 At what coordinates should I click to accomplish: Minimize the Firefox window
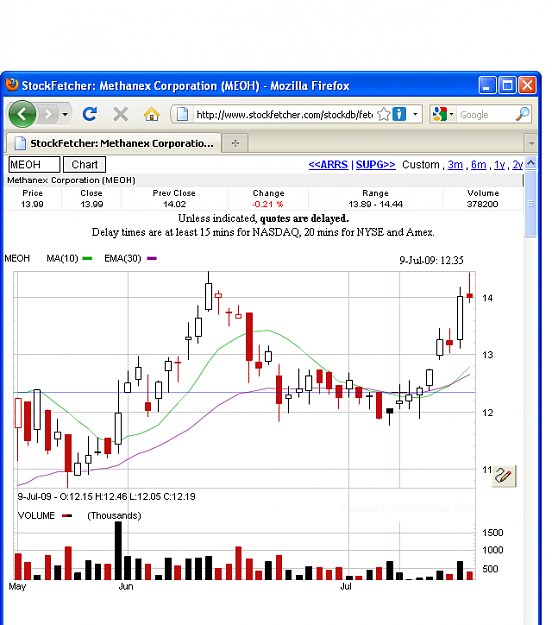pyautogui.click(x=487, y=85)
